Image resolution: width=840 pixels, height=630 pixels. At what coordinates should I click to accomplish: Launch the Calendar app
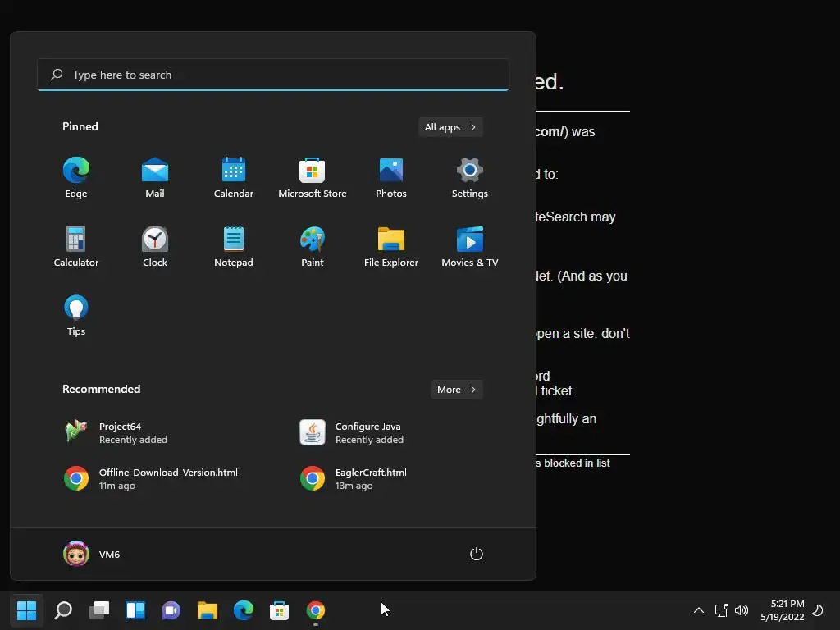[x=234, y=178]
